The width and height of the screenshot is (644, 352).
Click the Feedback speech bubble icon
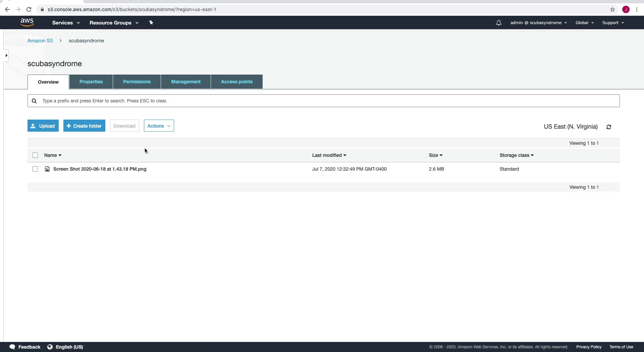[12, 347]
